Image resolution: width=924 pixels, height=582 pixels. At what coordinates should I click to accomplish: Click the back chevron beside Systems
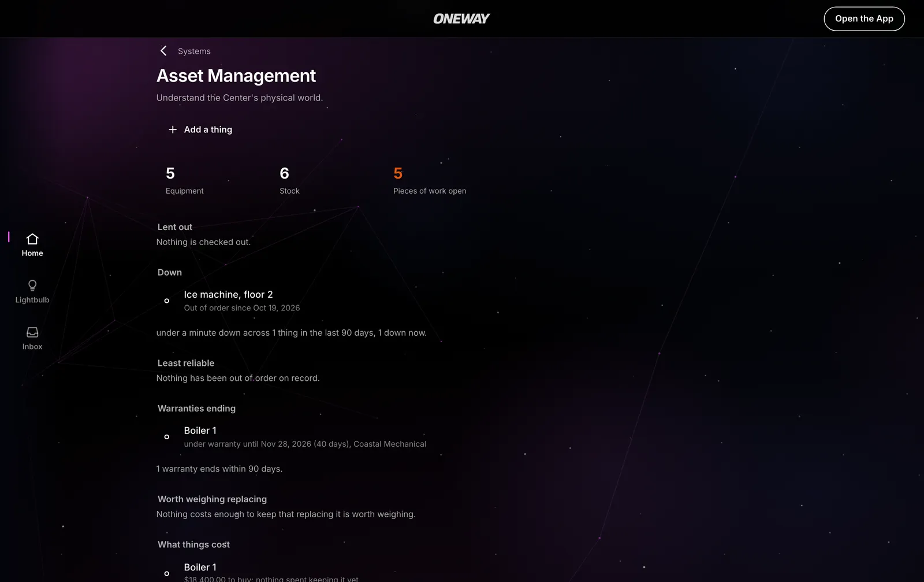coord(163,51)
